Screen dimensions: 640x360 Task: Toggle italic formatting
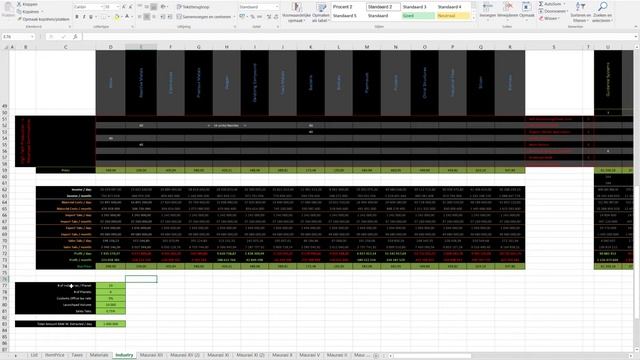click(x=84, y=17)
